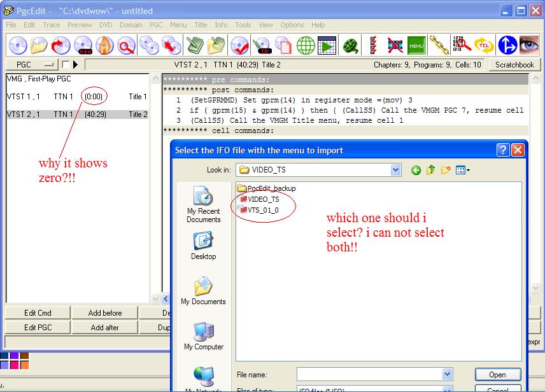Open the Preview menu

[80, 25]
